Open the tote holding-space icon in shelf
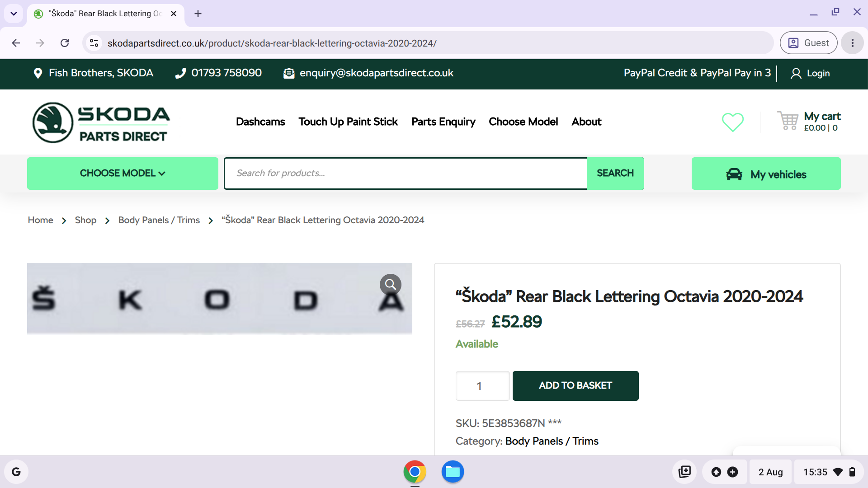 [x=684, y=472]
